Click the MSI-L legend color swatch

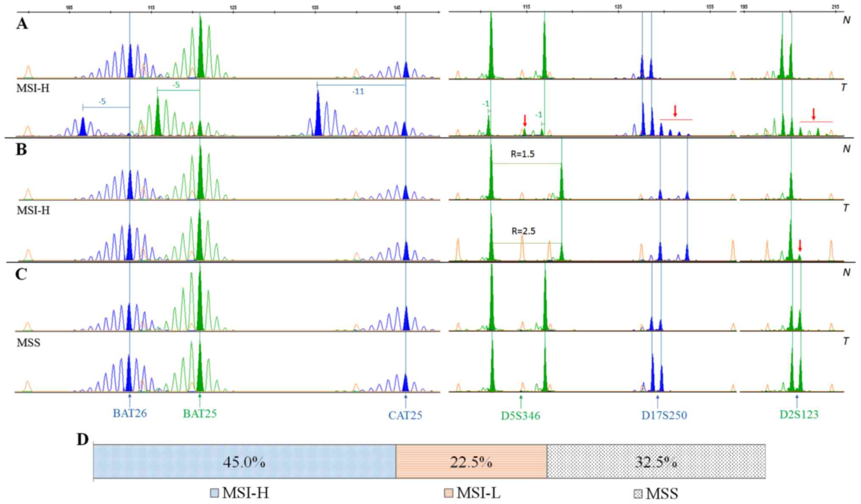pyautogui.click(x=449, y=493)
